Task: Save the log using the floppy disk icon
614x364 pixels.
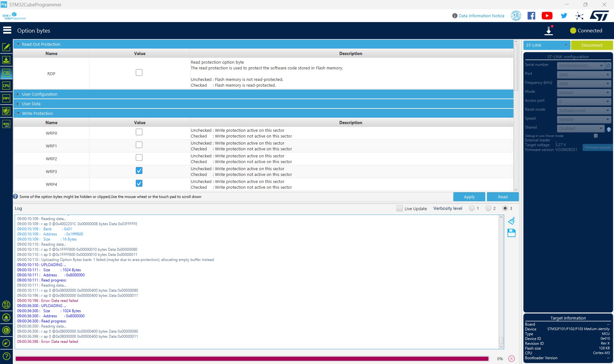Action: coord(511,233)
